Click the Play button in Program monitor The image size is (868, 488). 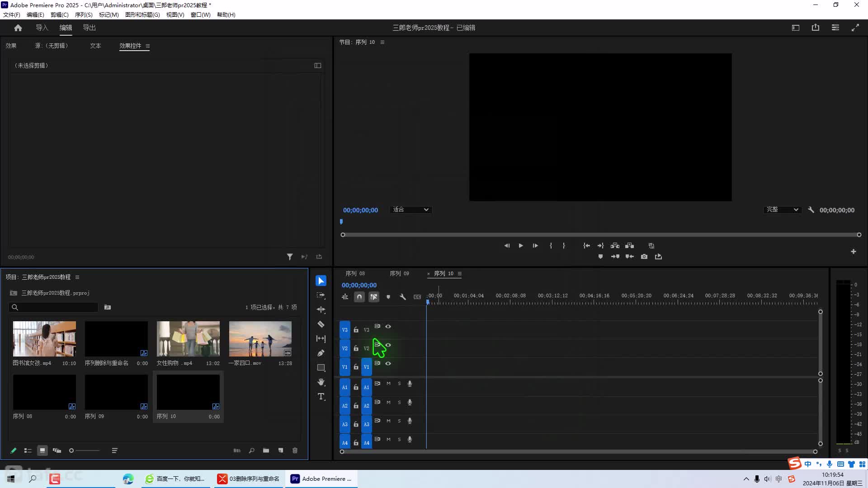pos(521,246)
